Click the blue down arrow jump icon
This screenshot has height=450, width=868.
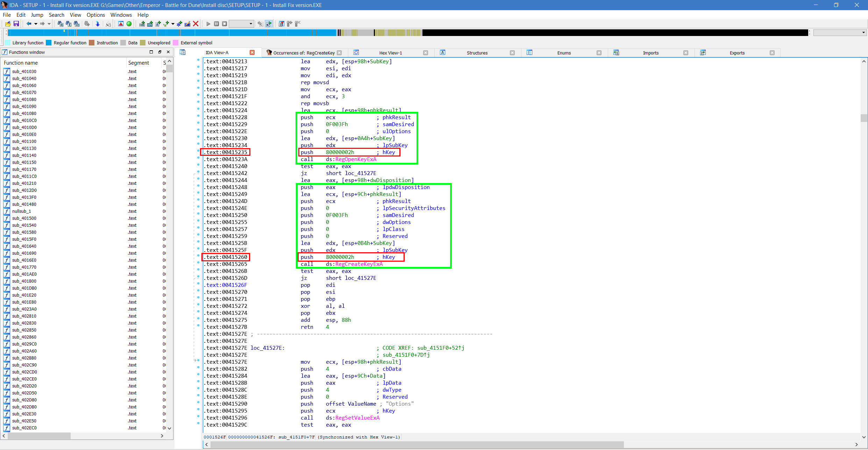click(98, 24)
